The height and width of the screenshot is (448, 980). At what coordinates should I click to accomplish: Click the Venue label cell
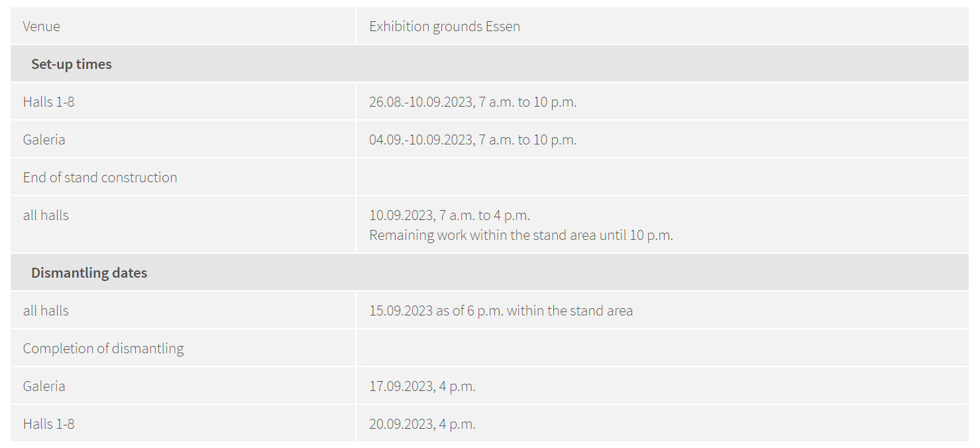click(183, 26)
